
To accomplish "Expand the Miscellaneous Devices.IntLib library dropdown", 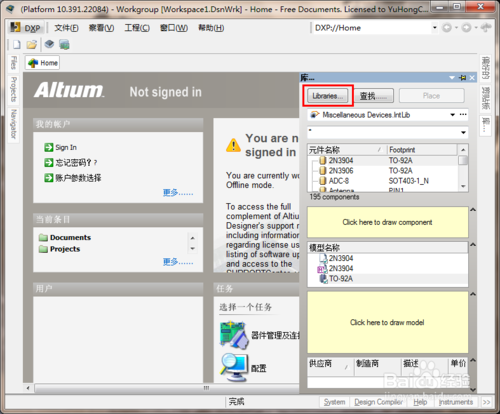I will pyautogui.click(x=452, y=115).
